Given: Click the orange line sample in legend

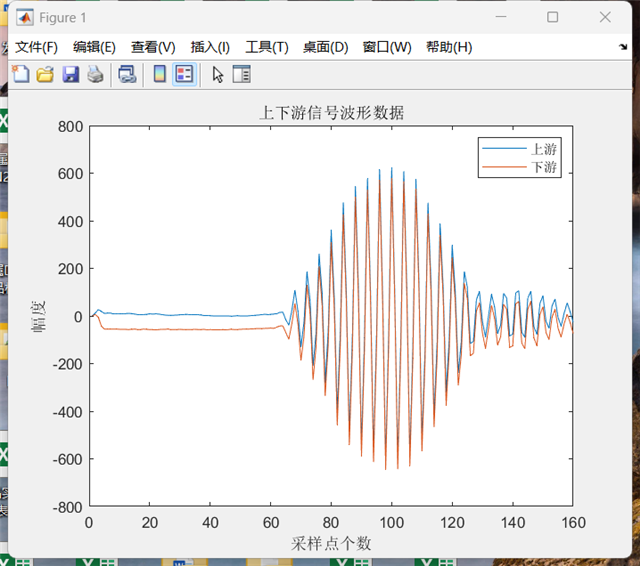Looking at the screenshot, I should point(504,167).
